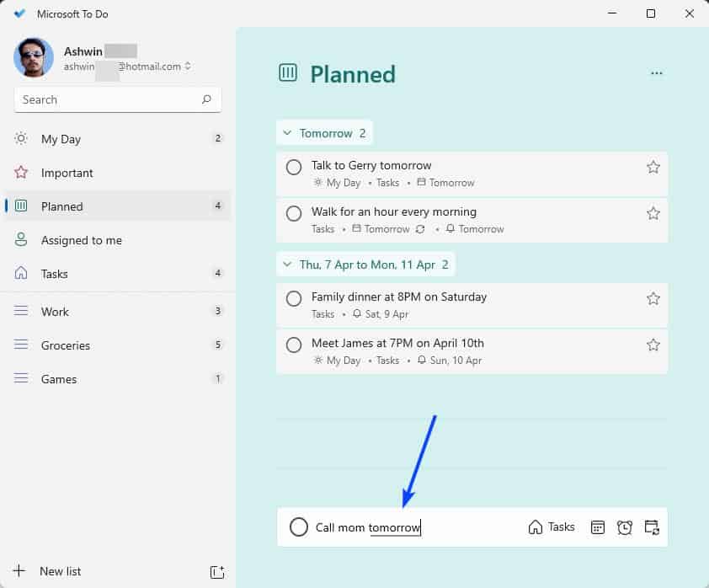The image size is (709, 588).
Task: Create a new group icon
Action: point(217,572)
